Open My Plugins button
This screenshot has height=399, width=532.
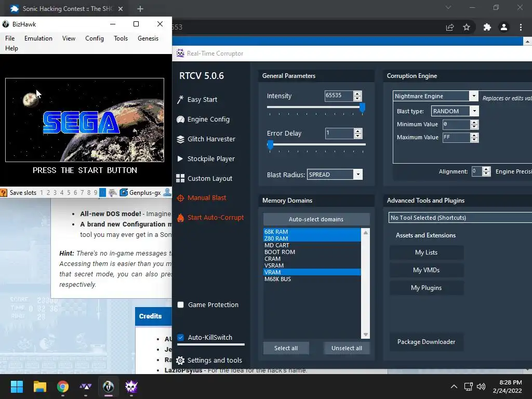coord(426,288)
